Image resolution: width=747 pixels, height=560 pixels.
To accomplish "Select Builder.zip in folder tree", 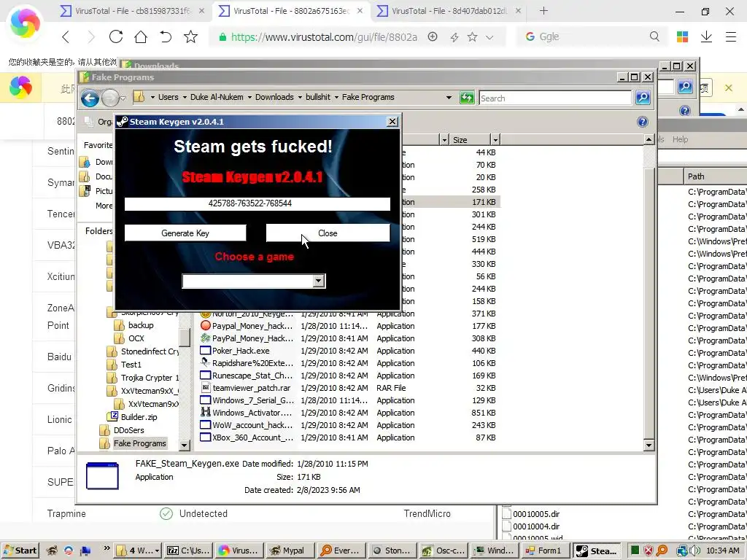I will click(139, 416).
